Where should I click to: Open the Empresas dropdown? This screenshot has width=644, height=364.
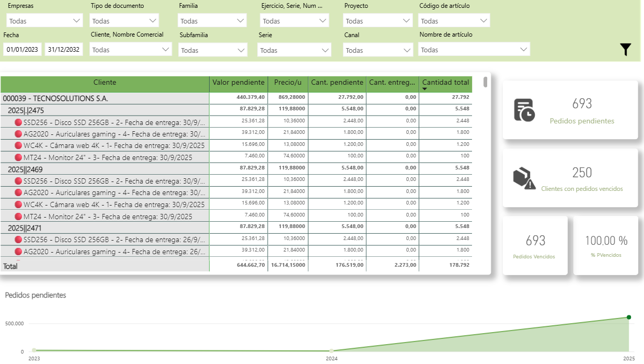pyautogui.click(x=44, y=21)
